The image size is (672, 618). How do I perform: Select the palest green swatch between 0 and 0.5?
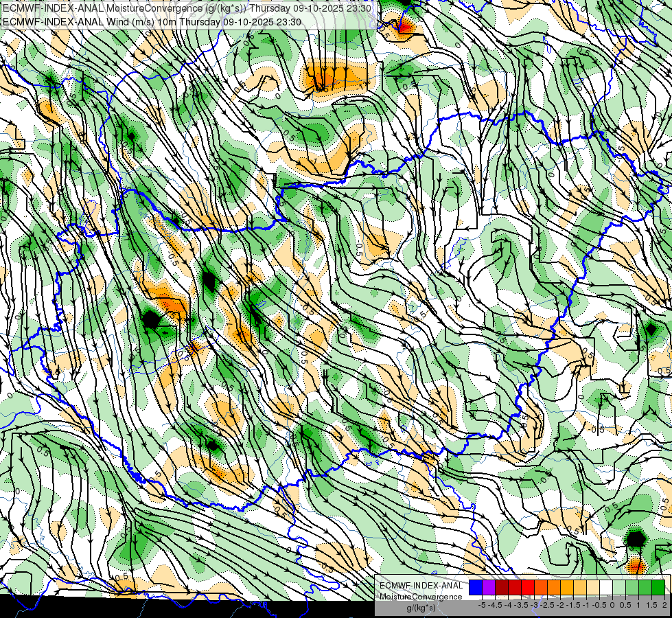pyautogui.click(x=619, y=588)
